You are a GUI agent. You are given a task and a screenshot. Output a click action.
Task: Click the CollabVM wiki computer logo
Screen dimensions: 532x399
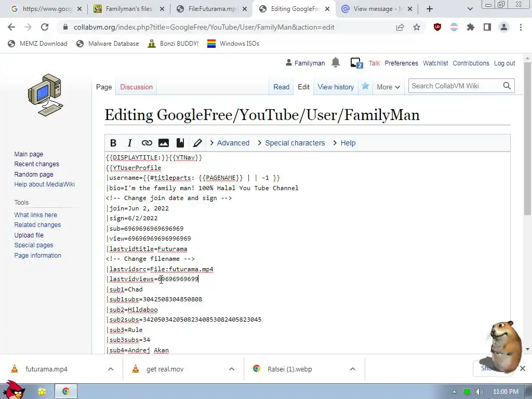[x=46, y=95]
